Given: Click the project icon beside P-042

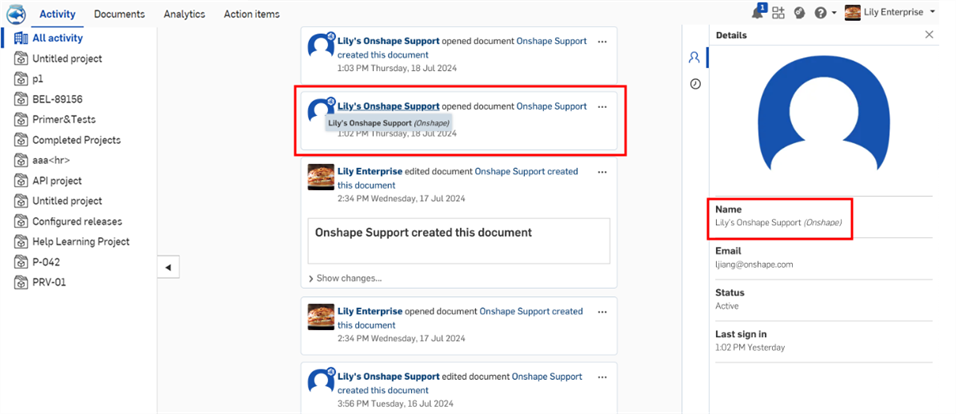Looking at the screenshot, I should [x=21, y=262].
